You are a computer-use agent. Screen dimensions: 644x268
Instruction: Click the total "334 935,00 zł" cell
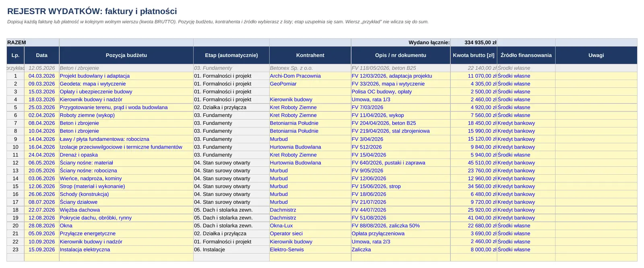point(474,42)
